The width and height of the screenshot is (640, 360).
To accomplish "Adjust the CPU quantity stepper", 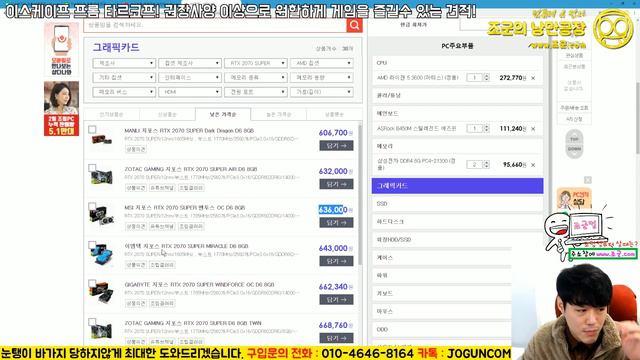I will tap(486, 78).
